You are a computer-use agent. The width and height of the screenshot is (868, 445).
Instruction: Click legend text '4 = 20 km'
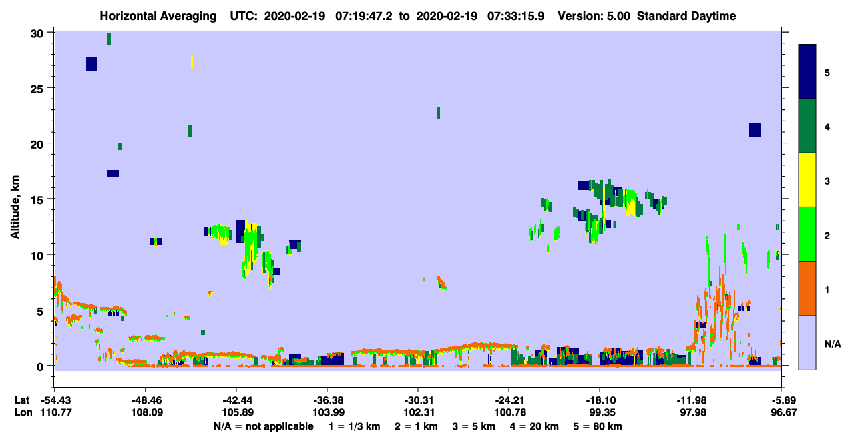point(533,426)
